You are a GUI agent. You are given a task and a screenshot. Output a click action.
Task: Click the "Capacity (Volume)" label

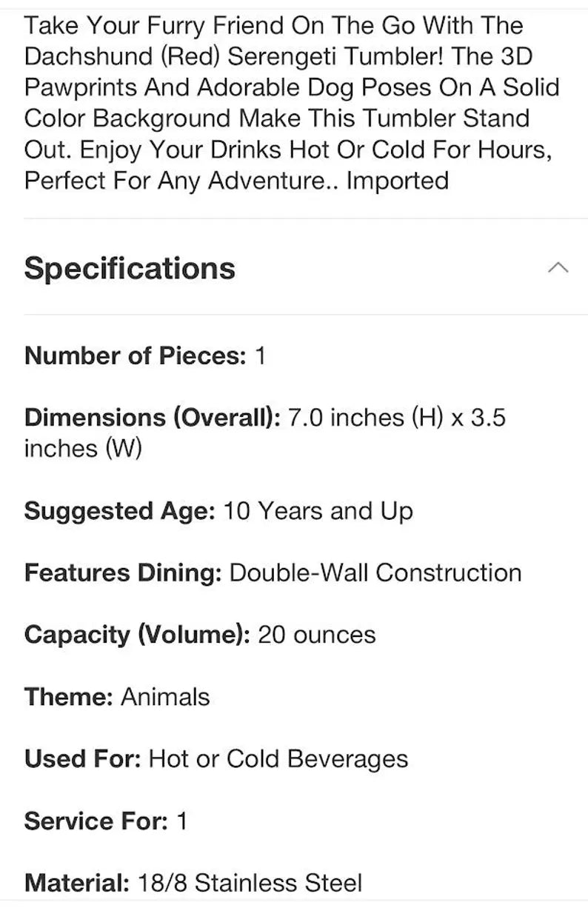click(x=137, y=635)
